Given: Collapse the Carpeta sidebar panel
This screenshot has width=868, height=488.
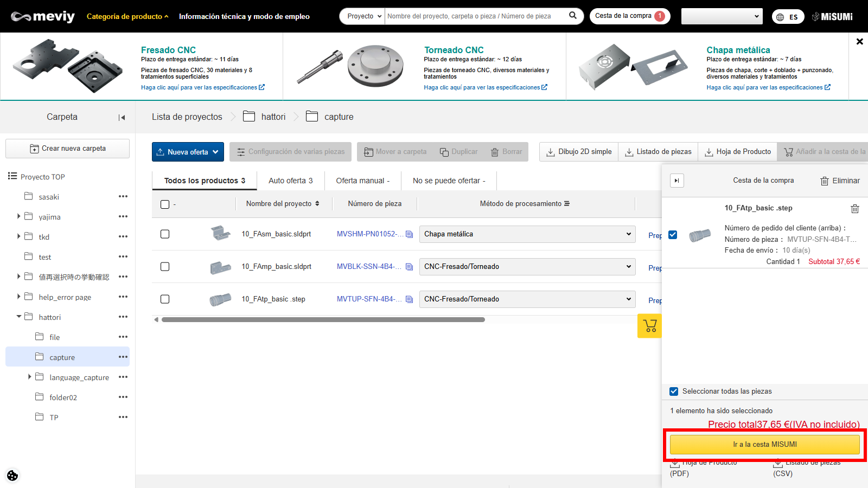Looking at the screenshot, I should (x=122, y=117).
